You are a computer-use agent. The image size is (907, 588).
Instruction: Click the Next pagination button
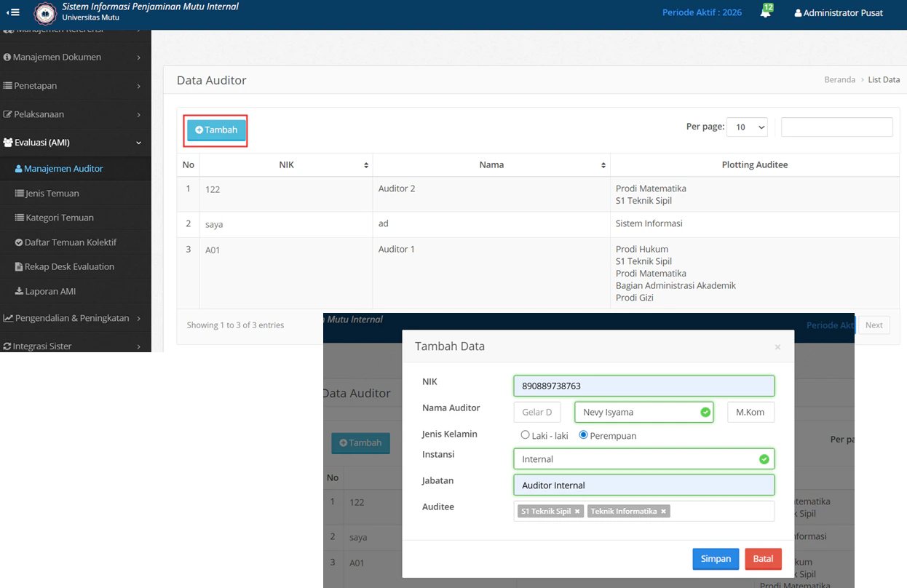(874, 325)
